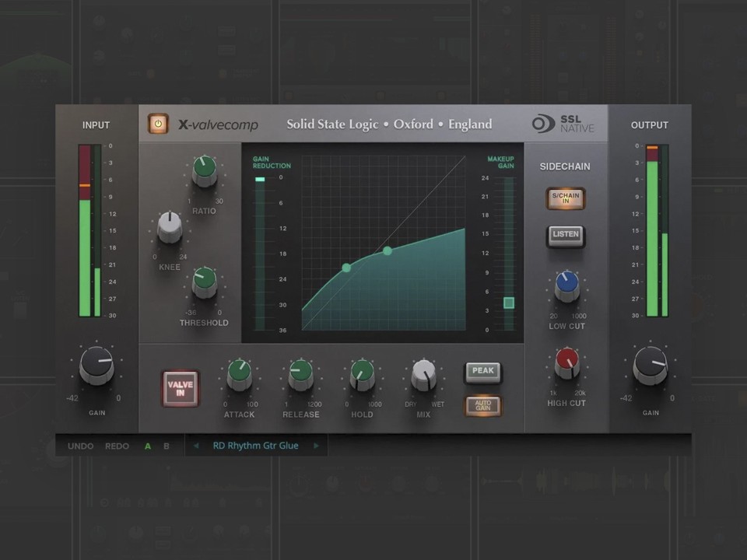This screenshot has width=747, height=560.
Task: Click the Input level meter
Action: point(89,230)
